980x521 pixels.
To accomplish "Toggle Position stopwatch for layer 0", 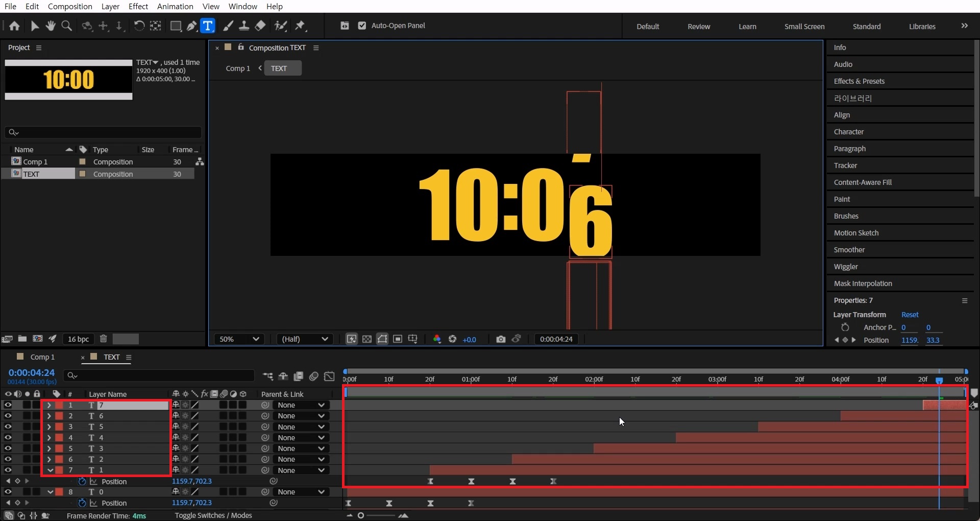I will click(x=82, y=503).
